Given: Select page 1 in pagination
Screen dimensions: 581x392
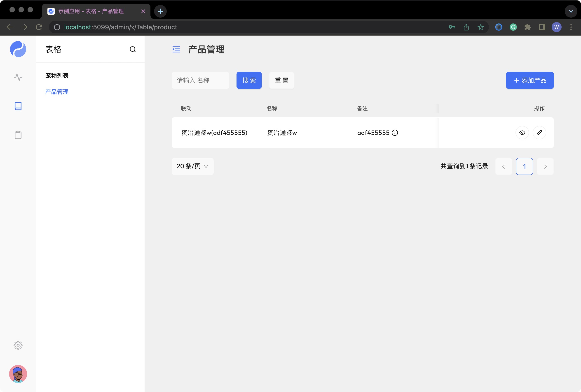Looking at the screenshot, I should pyautogui.click(x=524, y=166).
